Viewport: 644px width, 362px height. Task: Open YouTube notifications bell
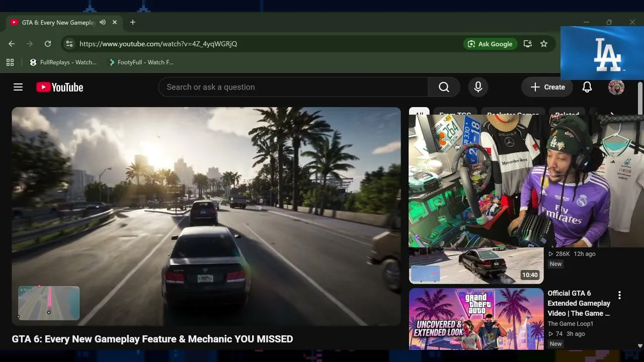pos(587,87)
